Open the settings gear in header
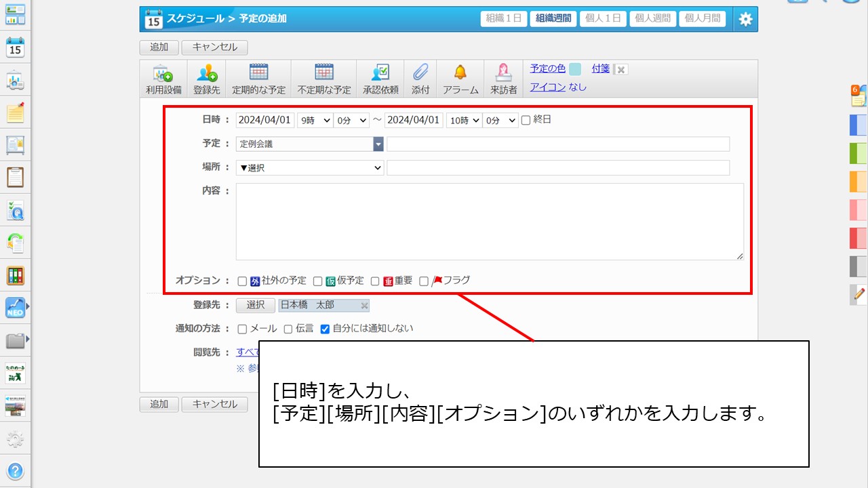Image resolution: width=868 pixels, height=488 pixels. (x=745, y=19)
